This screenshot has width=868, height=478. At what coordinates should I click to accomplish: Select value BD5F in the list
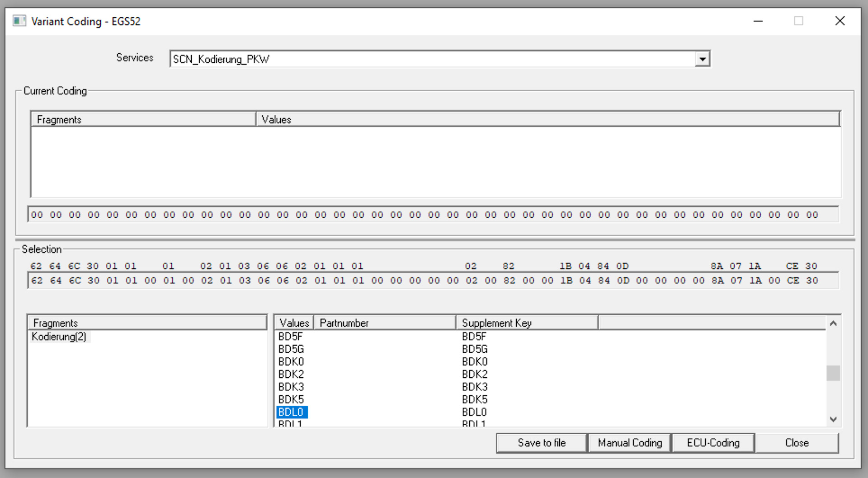pyautogui.click(x=291, y=337)
